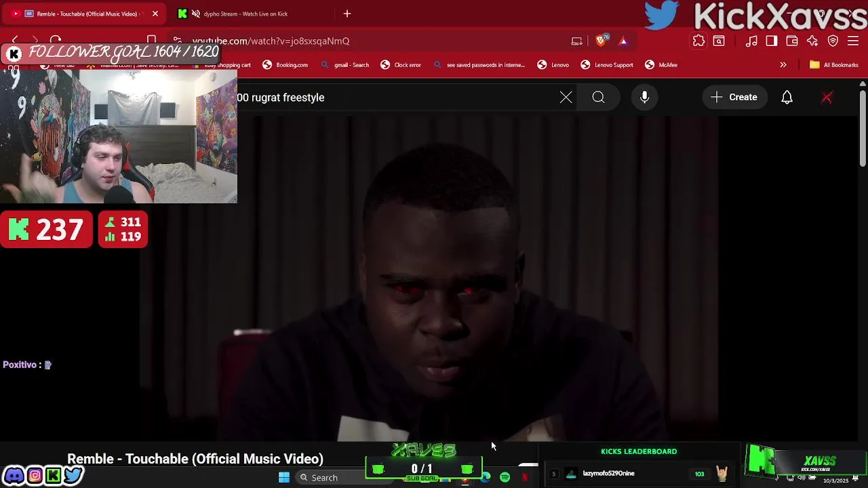Open the Windows Start button
This screenshot has width=868, height=488.
tap(284, 478)
